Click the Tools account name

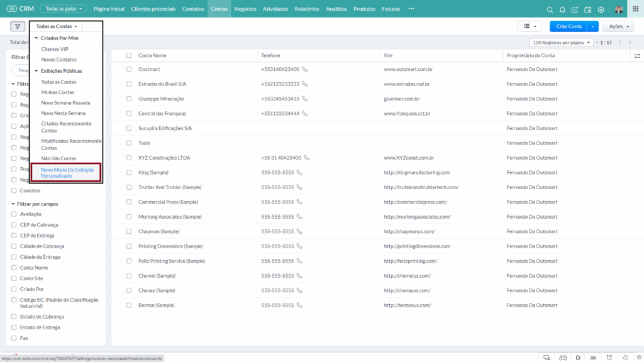click(x=144, y=143)
